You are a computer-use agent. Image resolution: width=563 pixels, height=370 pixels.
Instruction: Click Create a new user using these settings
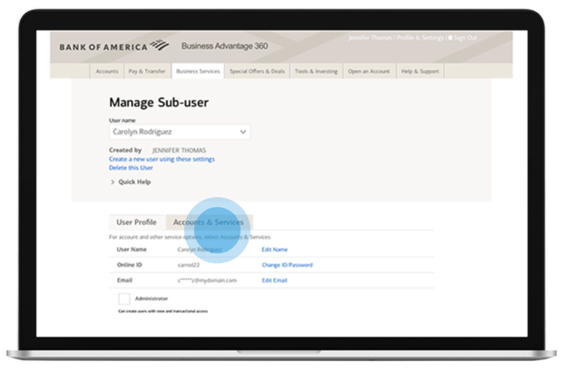coord(162,159)
